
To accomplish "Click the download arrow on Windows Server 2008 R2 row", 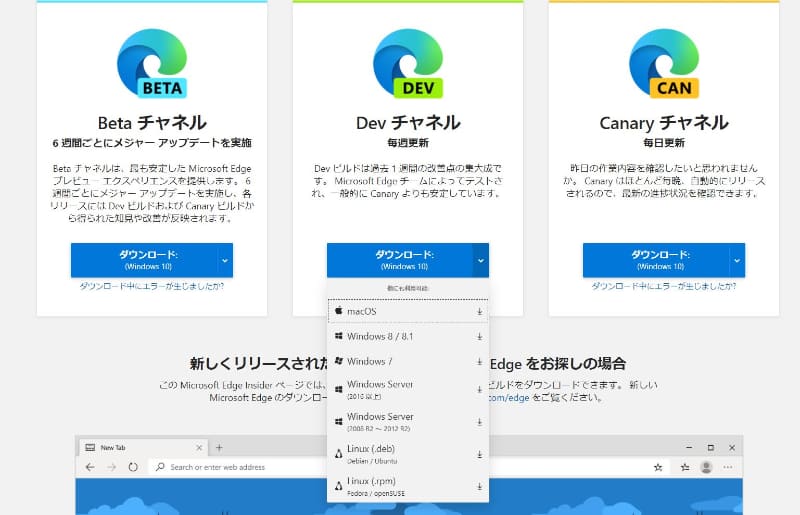I will 480,423.
